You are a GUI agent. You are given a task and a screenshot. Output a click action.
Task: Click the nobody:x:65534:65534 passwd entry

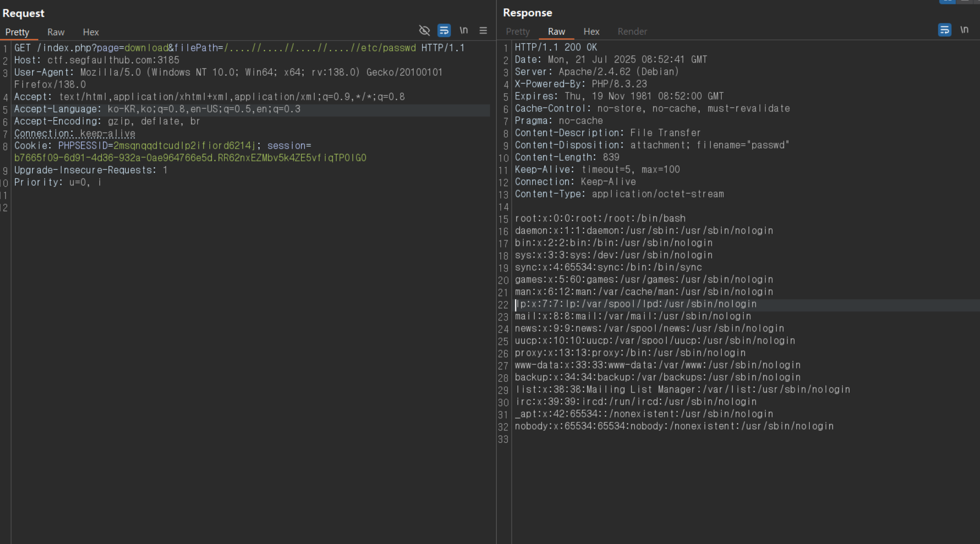click(674, 426)
